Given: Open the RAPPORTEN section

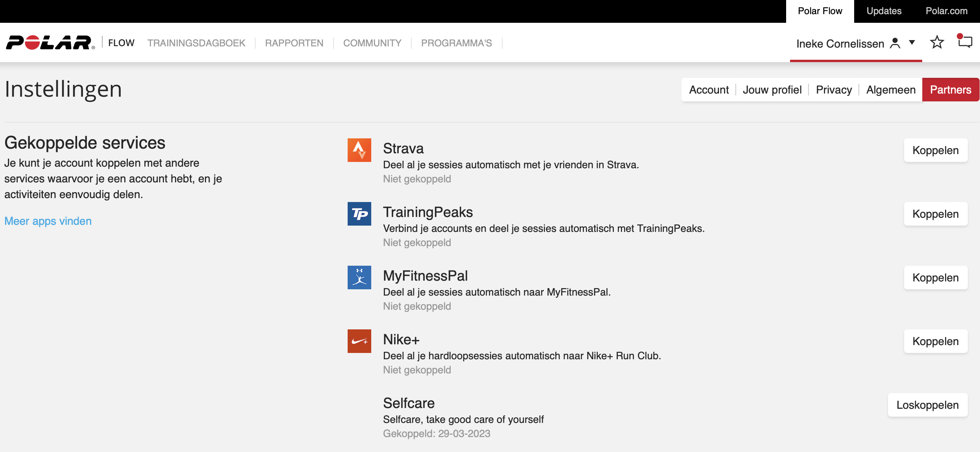Looking at the screenshot, I should coord(294,43).
